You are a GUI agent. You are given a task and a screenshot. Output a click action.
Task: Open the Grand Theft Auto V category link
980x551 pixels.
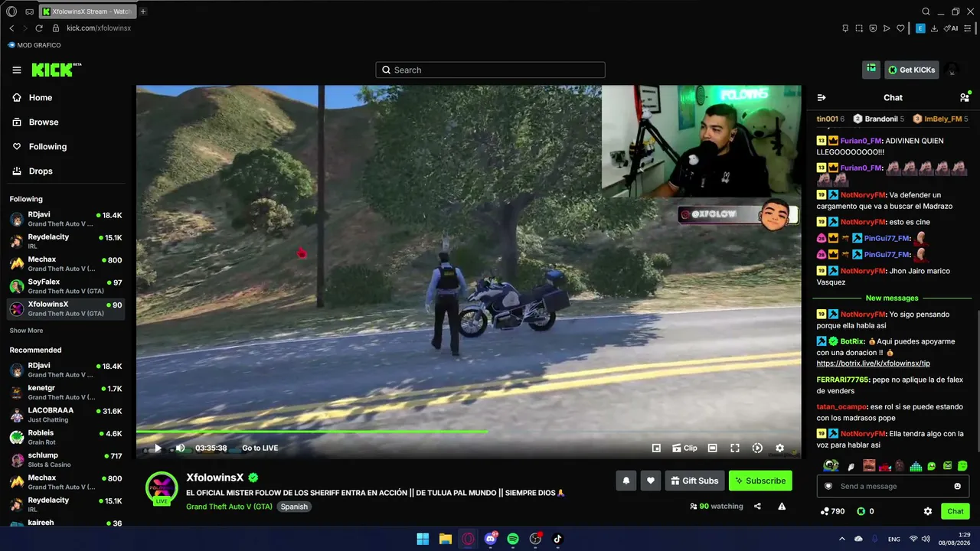pyautogui.click(x=229, y=507)
